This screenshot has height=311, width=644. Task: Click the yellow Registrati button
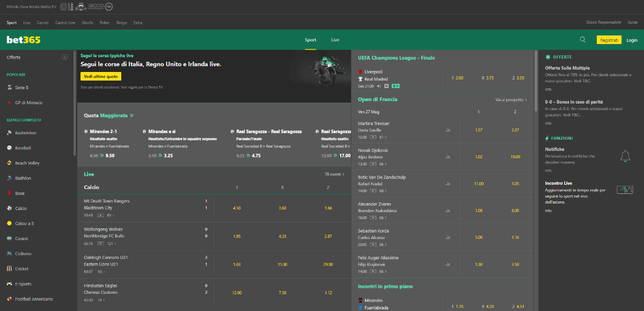click(609, 40)
